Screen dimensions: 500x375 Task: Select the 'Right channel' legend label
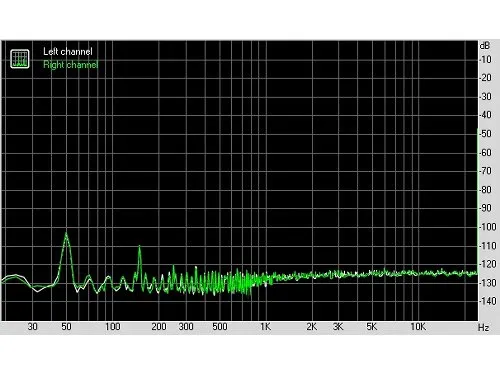(71, 64)
